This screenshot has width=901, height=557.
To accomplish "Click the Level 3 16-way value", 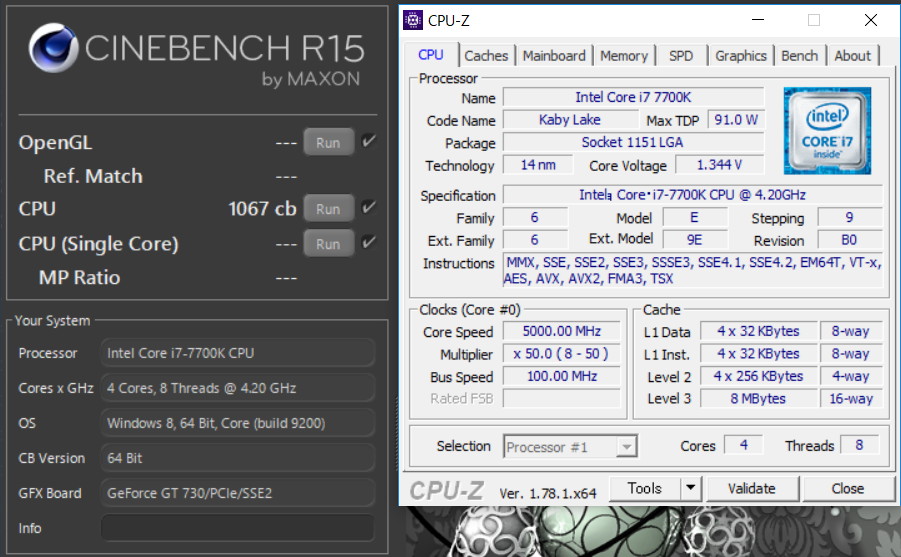I will click(850, 398).
